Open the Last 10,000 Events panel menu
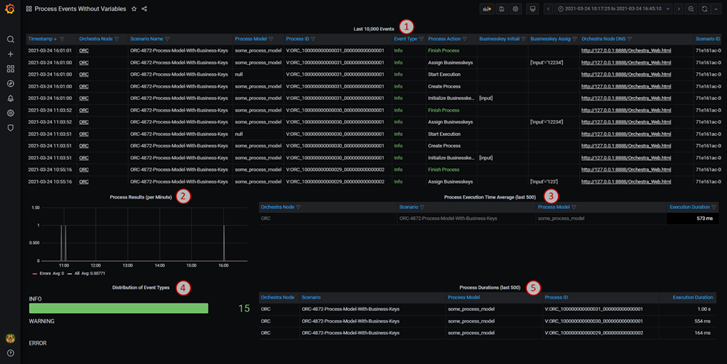The height and width of the screenshot is (364, 727). pyautogui.click(x=374, y=29)
